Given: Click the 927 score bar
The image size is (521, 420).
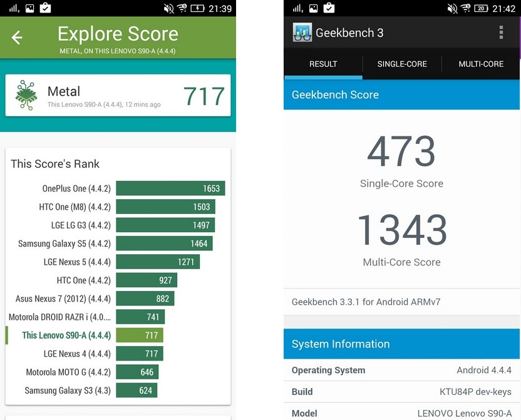Looking at the screenshot, I should pyautogui.click(x=147, y=280).
